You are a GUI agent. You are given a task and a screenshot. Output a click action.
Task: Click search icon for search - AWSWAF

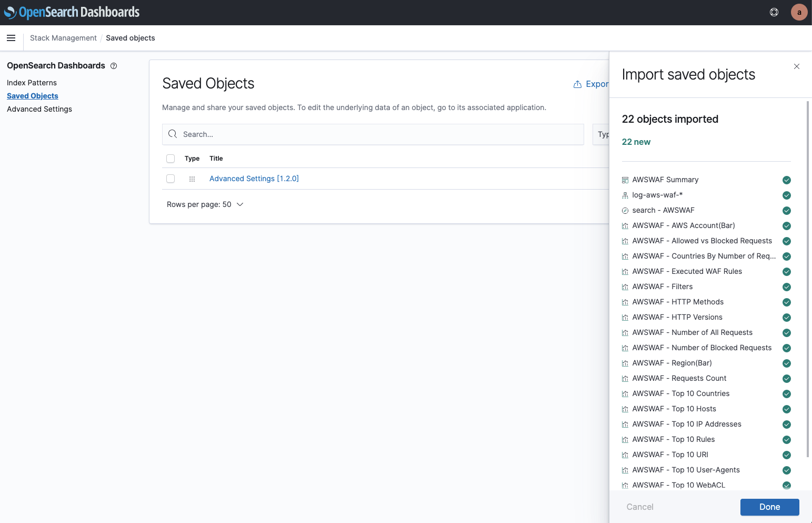(625, 211)
